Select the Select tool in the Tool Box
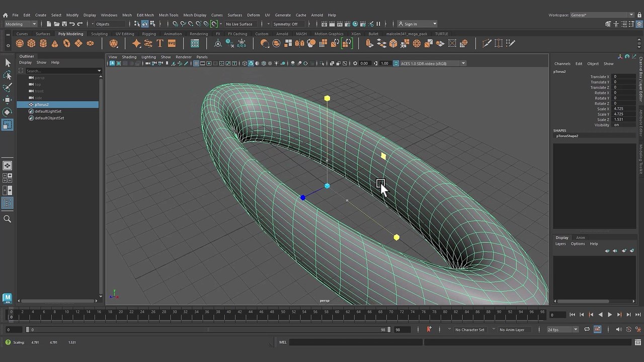Image resolution: width=644 pixels, height=362 pixels. click(8, 62)
